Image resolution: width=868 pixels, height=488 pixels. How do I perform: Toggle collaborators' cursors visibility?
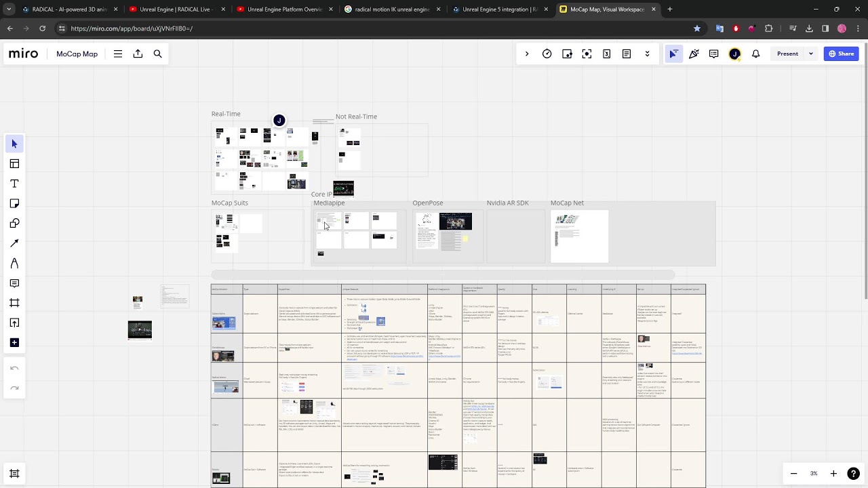pyautogui.click(x=673, y=54)
